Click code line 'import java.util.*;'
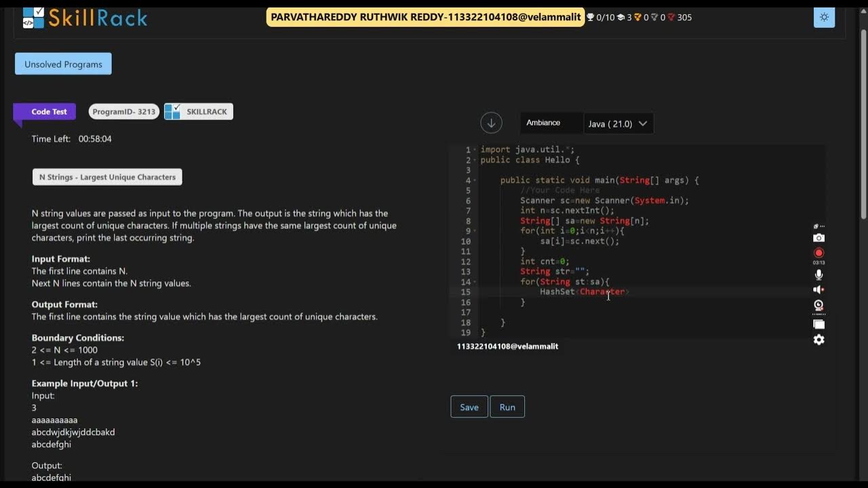 [x=528, y=150]
